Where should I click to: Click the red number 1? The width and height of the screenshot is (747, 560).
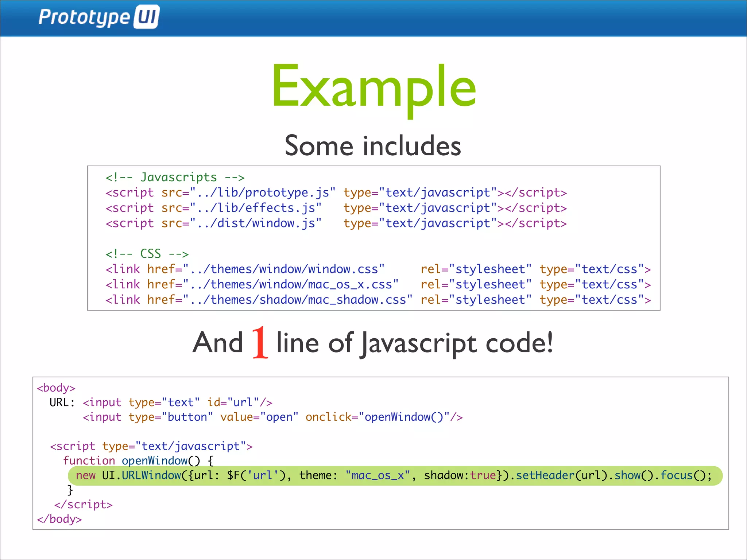[260, 343]
